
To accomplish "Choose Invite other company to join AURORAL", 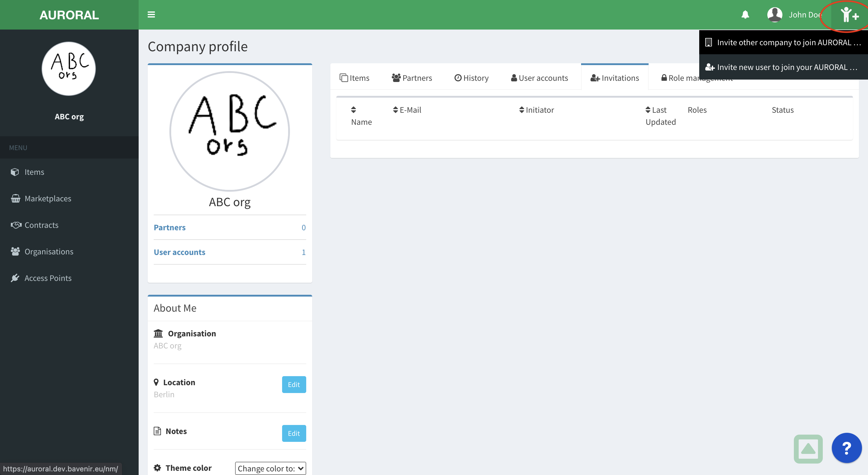I will 783,42.
